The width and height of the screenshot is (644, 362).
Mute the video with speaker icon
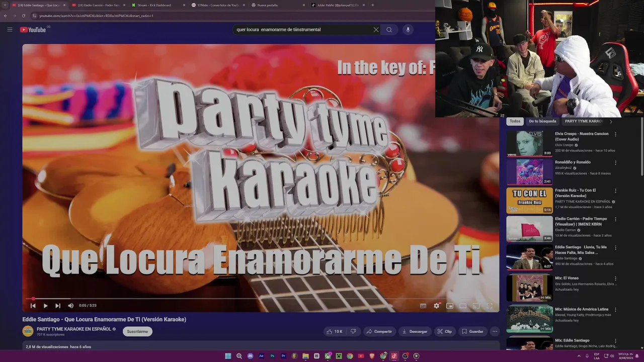[70, 306]
